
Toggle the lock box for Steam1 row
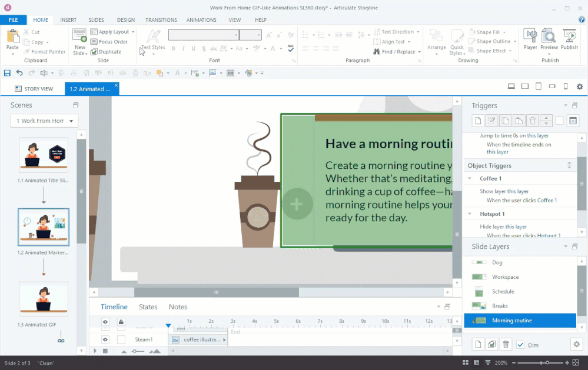tap(121, 339)
